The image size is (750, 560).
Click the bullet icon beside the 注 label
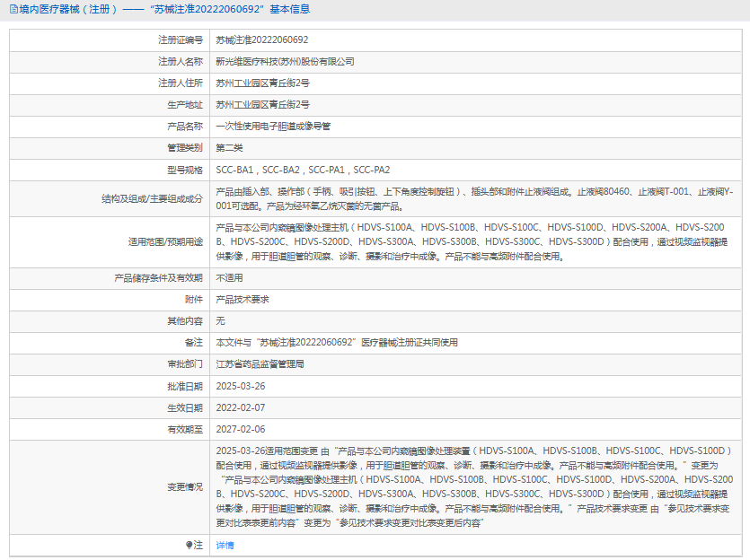[189, 545]
